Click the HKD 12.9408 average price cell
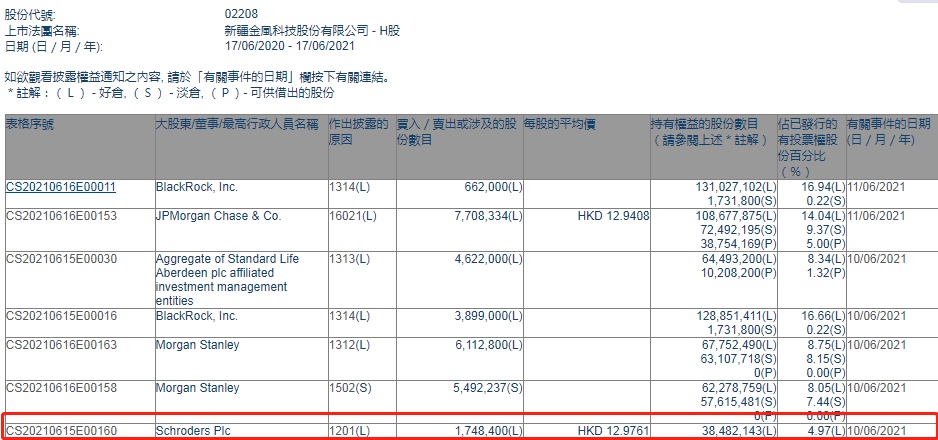Screen dimensions: 938x440 (613, 216)
